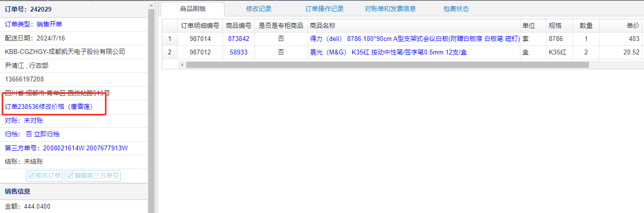Image resolution: width=644 pixels, height=213 pixels.
Task: Open the 得力 (deli) 8786 whiteboard product link
Action: pyautogui.click(x=415, y=39)
